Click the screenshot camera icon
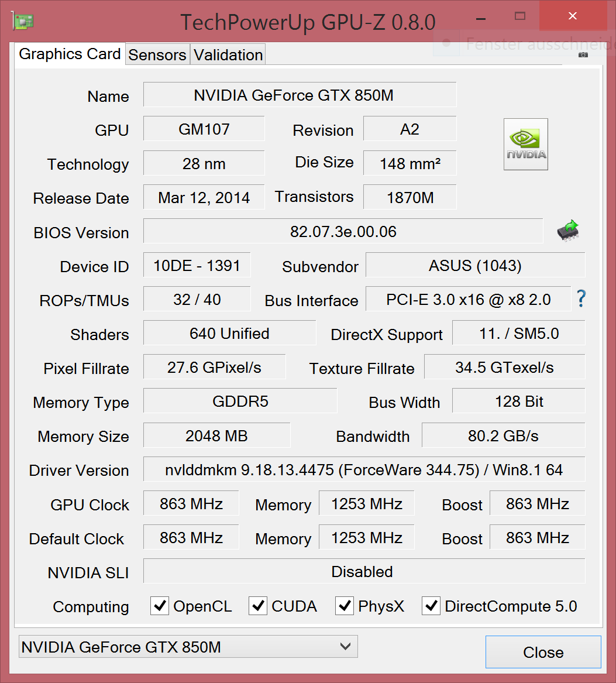 583,54
